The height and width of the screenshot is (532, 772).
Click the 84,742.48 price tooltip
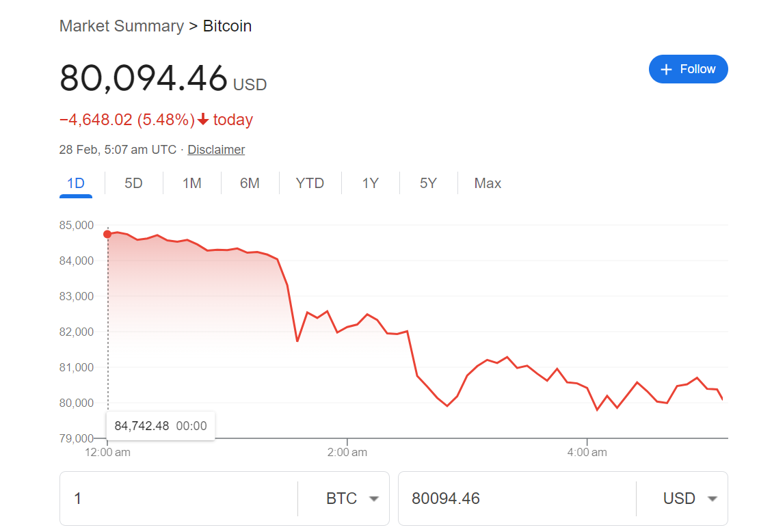[160, 426]
